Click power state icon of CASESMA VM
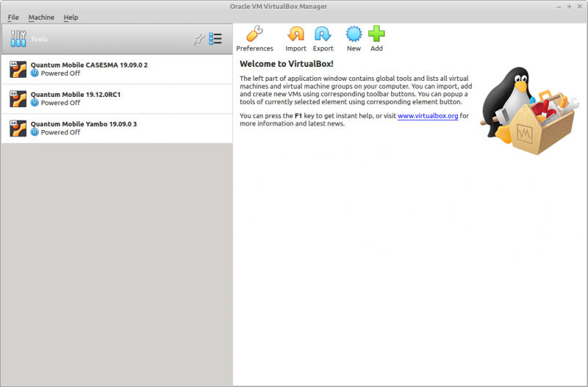Viewport: 588px width, 387px height. tap(35, 73)
